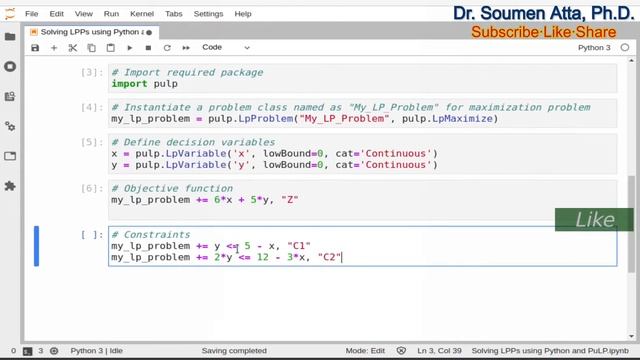Click the terminal count icon in status bar
Viewport: 640px width, 360px height.
(27, 351)
